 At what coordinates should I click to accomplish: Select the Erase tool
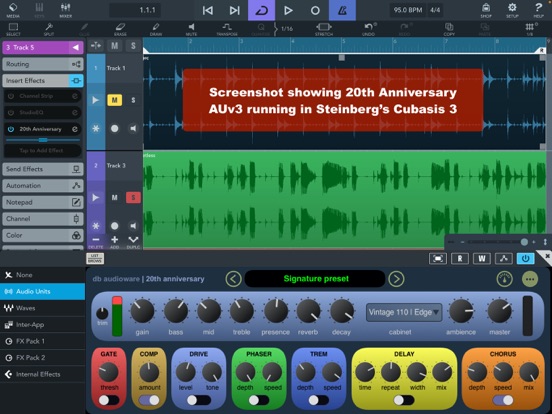click(x=120, y=29)
